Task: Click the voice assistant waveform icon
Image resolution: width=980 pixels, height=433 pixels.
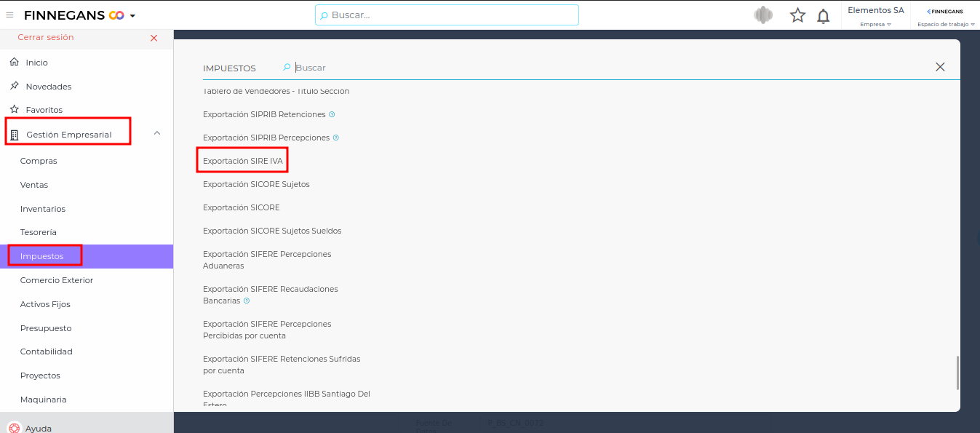Action: click(762, 15)
